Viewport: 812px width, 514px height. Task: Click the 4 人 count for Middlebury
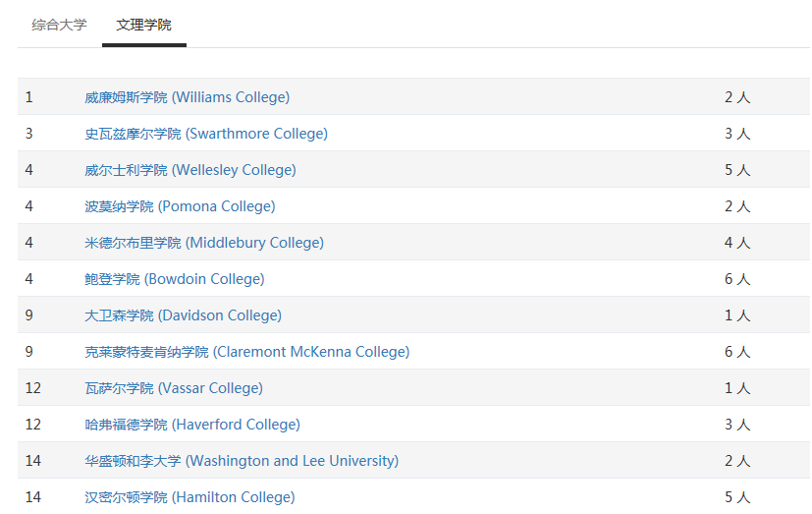point(737,243)
